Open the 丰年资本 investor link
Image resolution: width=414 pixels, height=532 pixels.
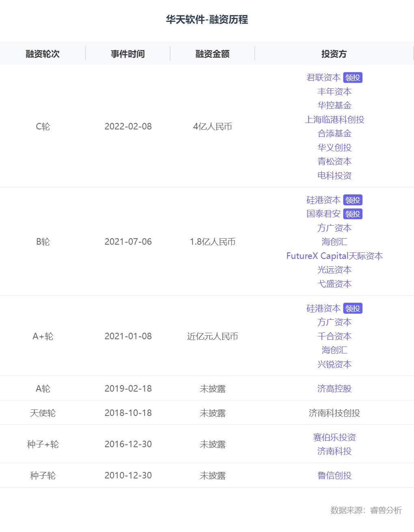point(334,92)
